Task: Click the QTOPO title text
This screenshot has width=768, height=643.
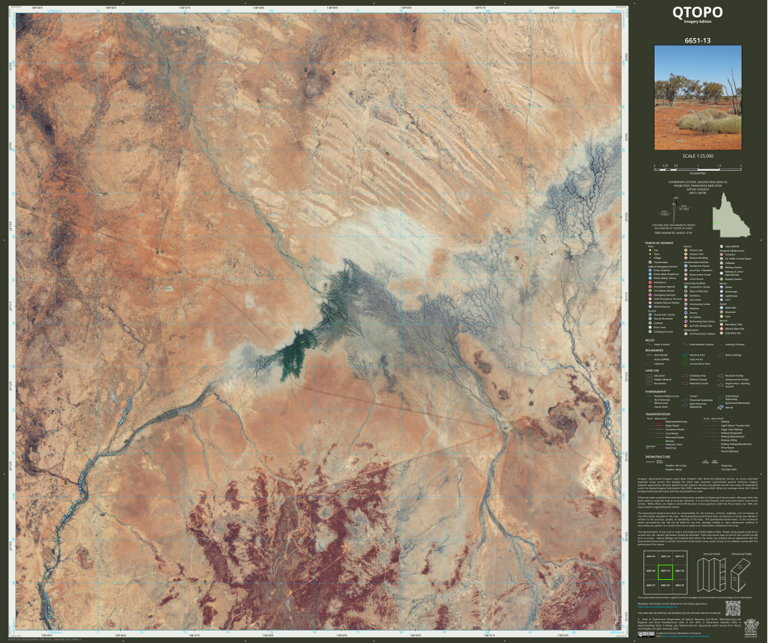Action: pyautogui.click(x=697, y=12)
